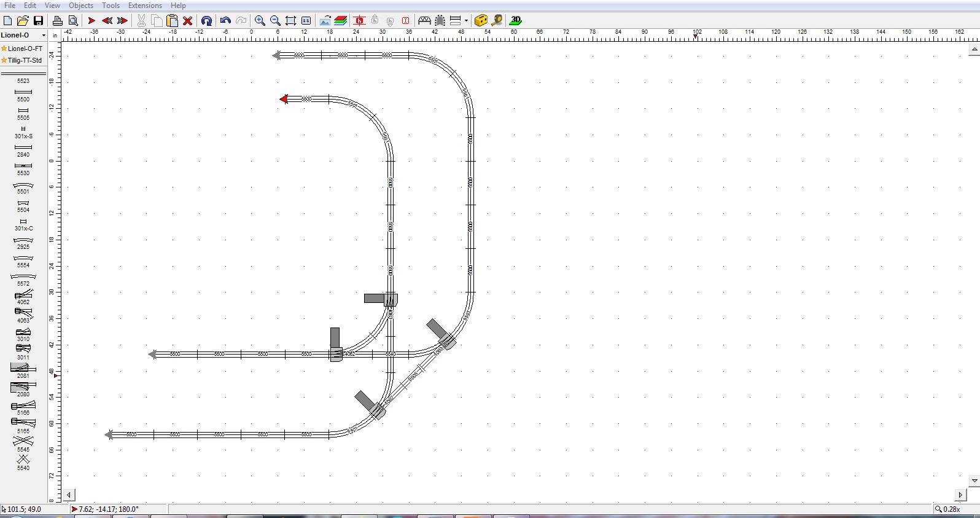Image resolution: width=980 pixels, height=518 pixels.
Task: Open the Tools menu
Action: coord(111,6)
